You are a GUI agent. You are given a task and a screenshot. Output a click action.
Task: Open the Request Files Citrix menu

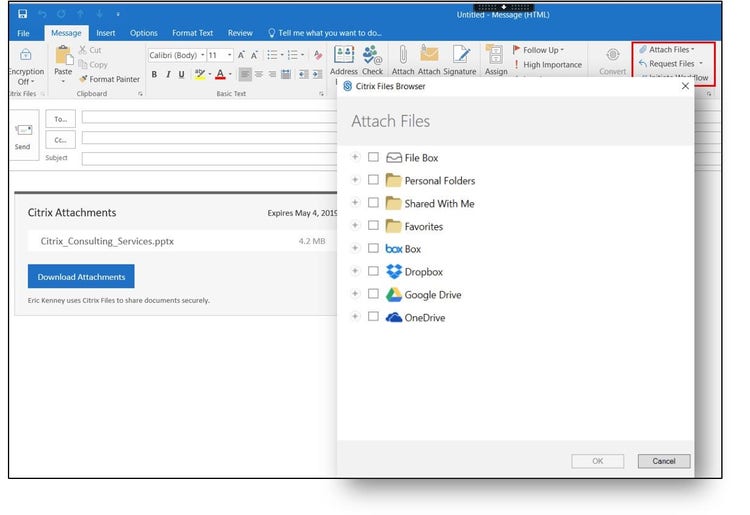pyautogui.click(x=671, y=64)
